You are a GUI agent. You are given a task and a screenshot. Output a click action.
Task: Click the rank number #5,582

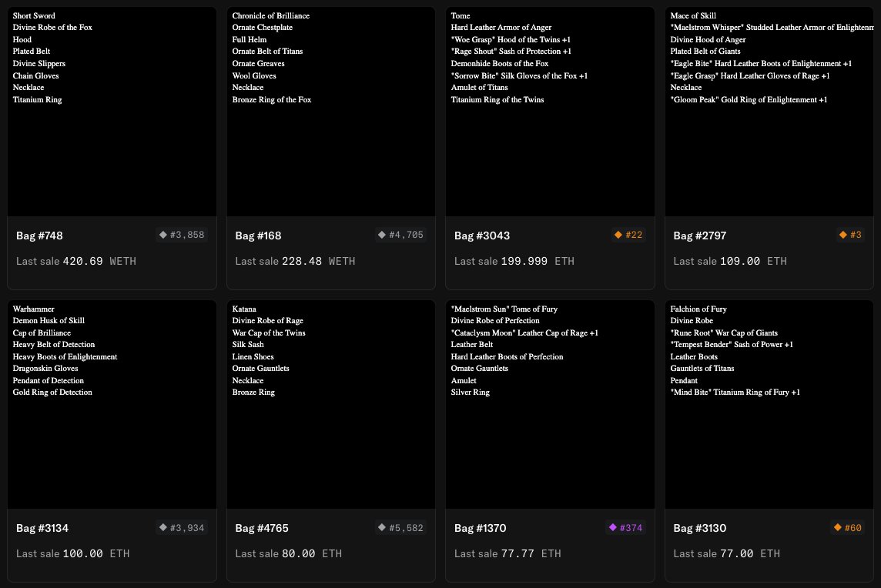(x=406, y=528)
